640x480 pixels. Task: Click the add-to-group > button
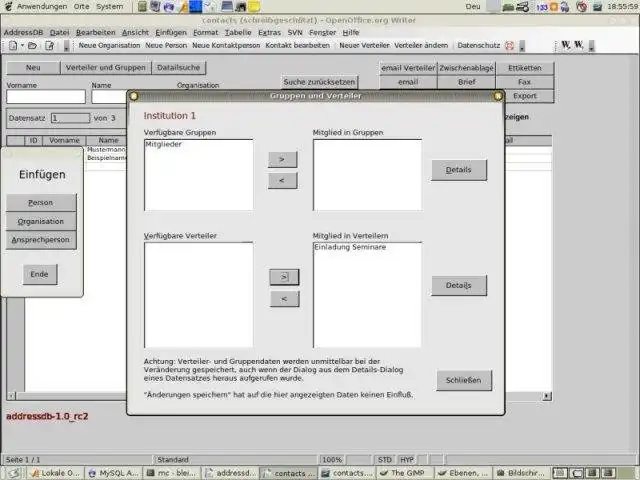tap(282, 160)
